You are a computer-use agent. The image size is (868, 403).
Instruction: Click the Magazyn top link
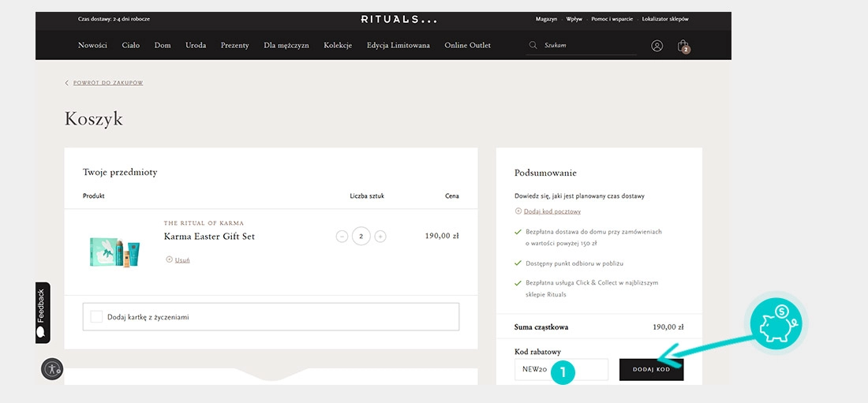pos(546,19)
